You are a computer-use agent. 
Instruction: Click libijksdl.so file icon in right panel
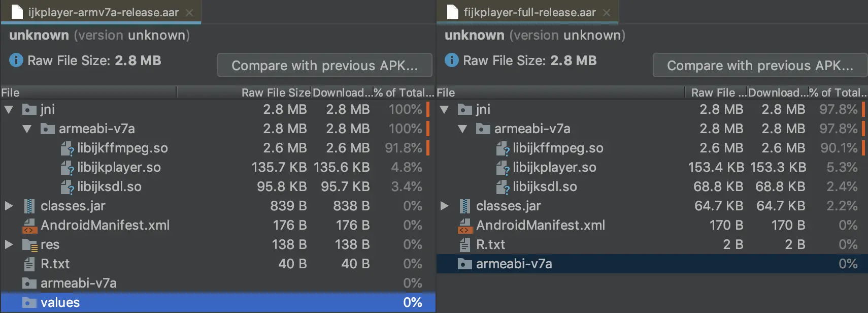(503, 187)
